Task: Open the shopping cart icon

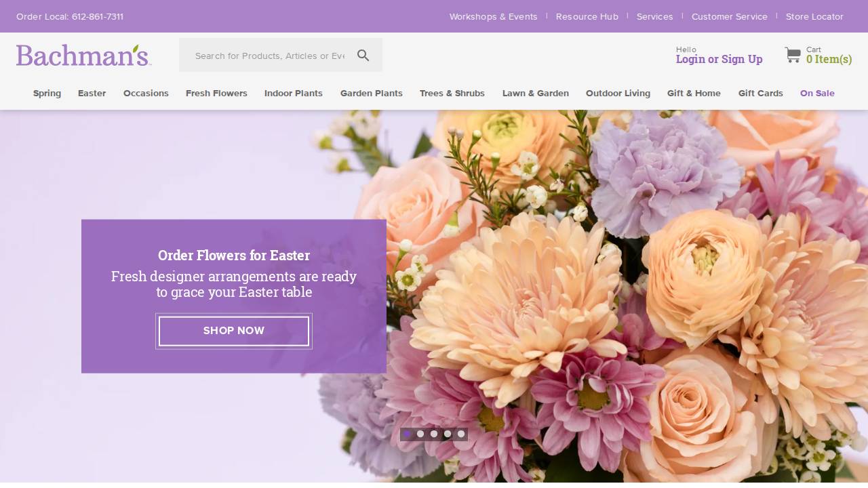Action: click(792, 56)
